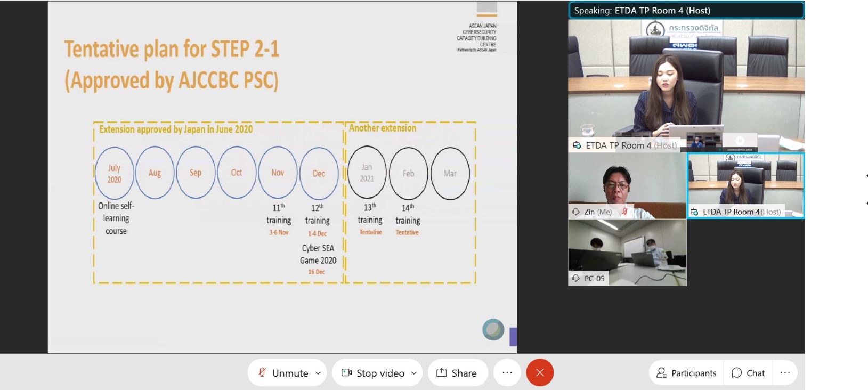Click the Chat speech bubble icon
Image resolution: width=868 pixels, height=390 pixels.
click(736, 373)
